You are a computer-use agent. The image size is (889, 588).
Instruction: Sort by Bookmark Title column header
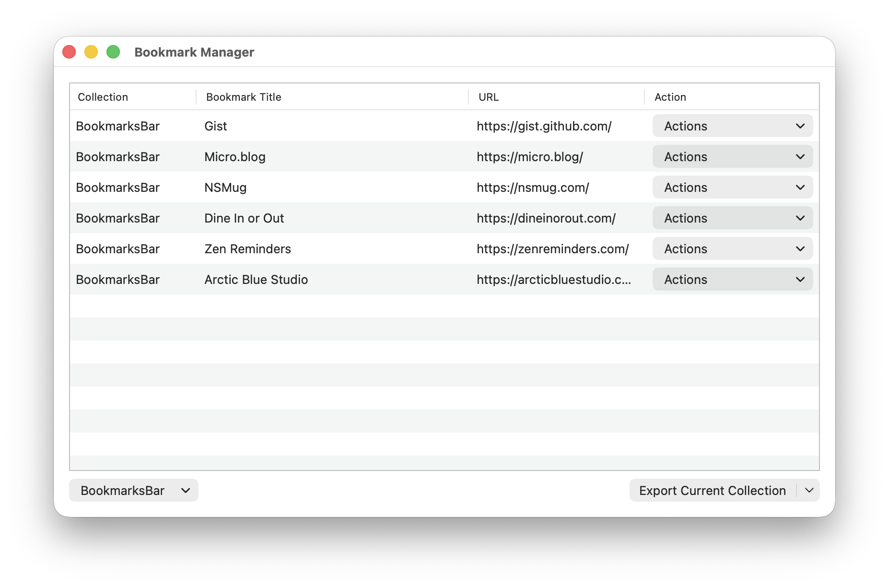coord(244,97)
